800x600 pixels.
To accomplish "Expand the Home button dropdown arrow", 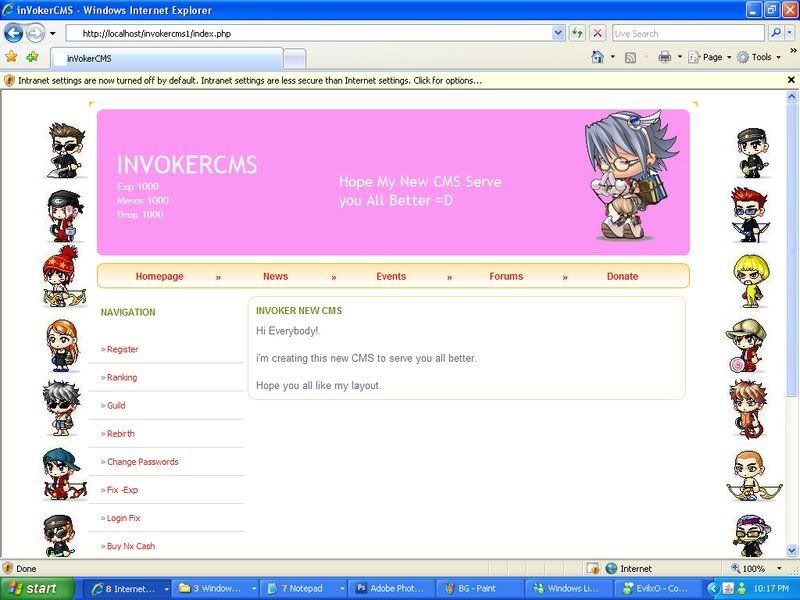I will click(x=613, y=57).
